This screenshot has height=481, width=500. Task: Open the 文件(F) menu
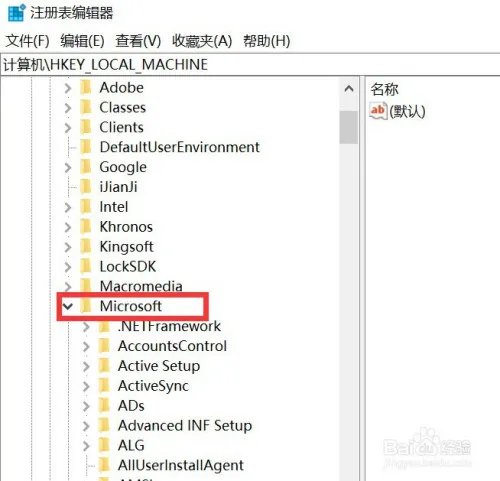(27, 41)
